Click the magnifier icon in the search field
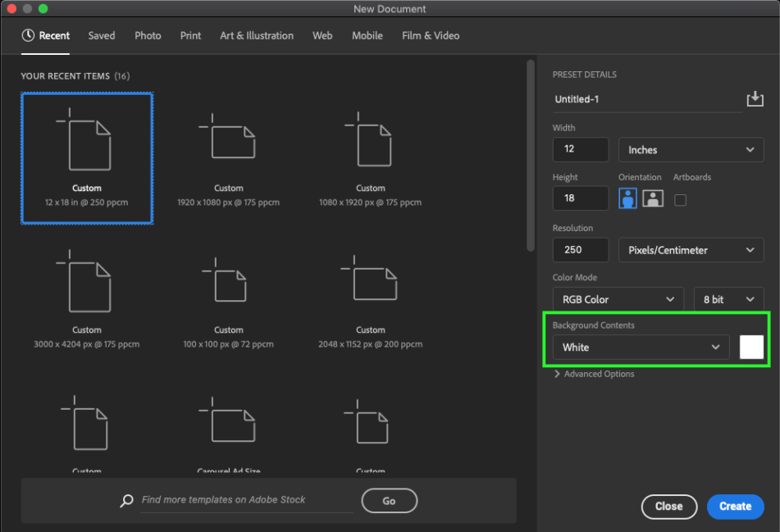The image size is (780, 532). [126, 500]
